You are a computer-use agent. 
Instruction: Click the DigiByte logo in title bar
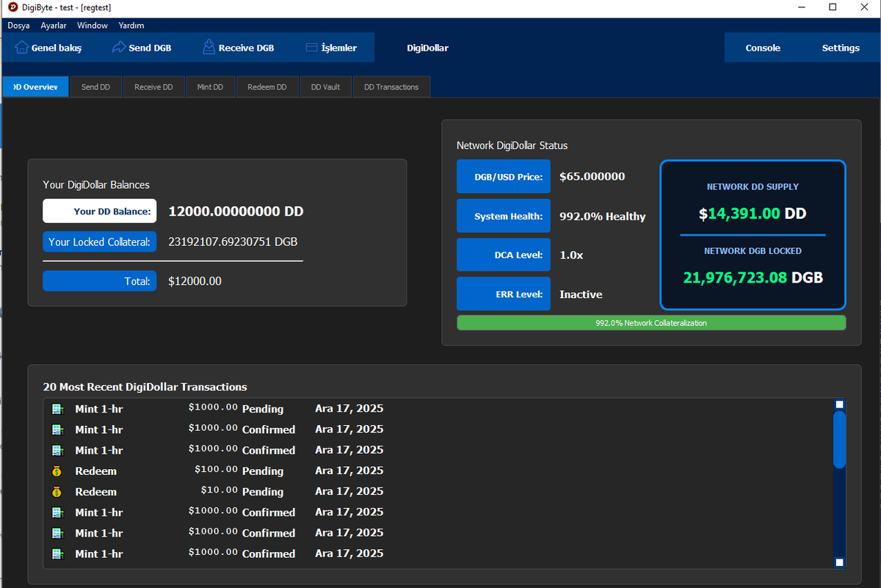pos(11,7)
